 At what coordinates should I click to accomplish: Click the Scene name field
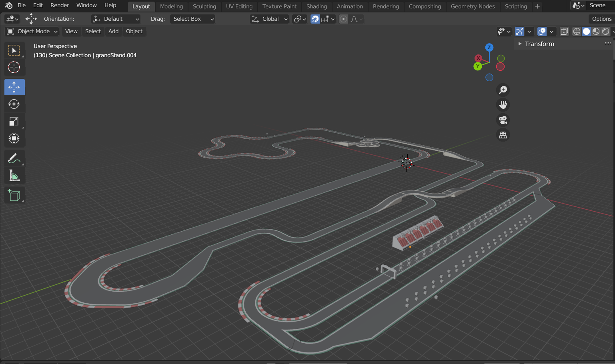[x=601, y=5]
